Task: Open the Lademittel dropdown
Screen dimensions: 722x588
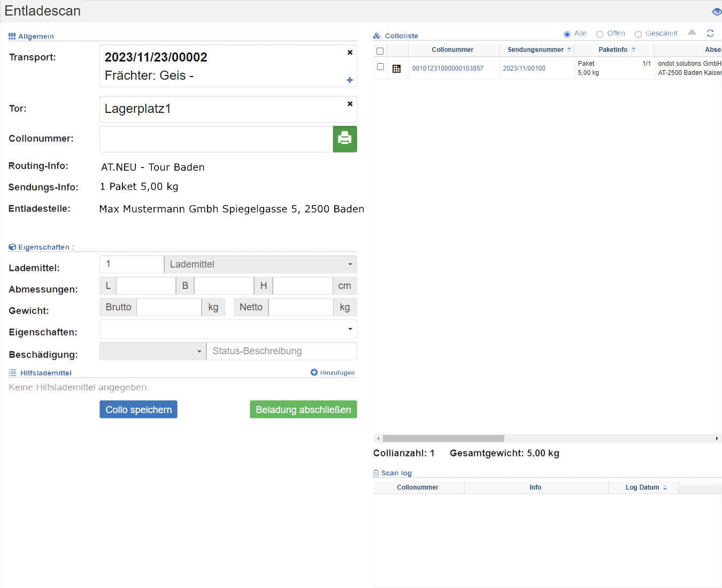Action: [x=260, y=264]
